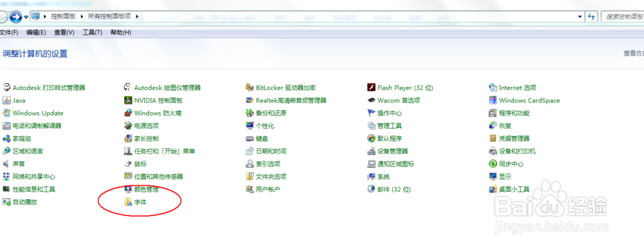Viewport: 644px width, 249px height.
Task: Open 位置和其他传感器 item
Action: (x=158, y=176)
